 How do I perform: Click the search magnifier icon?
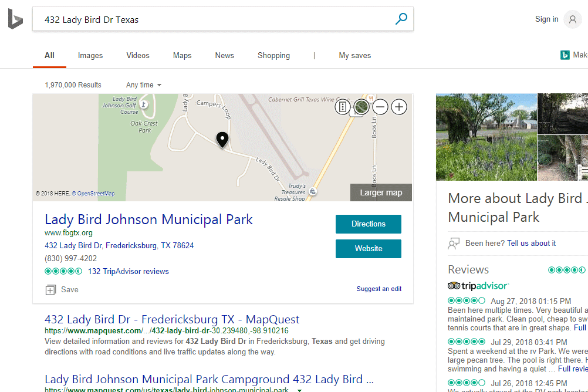click(401, 19)
